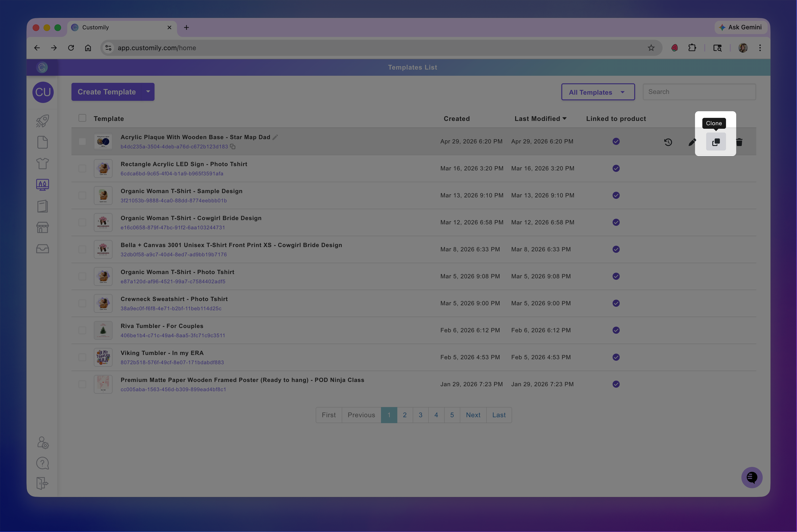Viewport: 797px width, 532px height.
Task: Copy the Acrylic Plaque template ID
Action: (x=233, y=146)
